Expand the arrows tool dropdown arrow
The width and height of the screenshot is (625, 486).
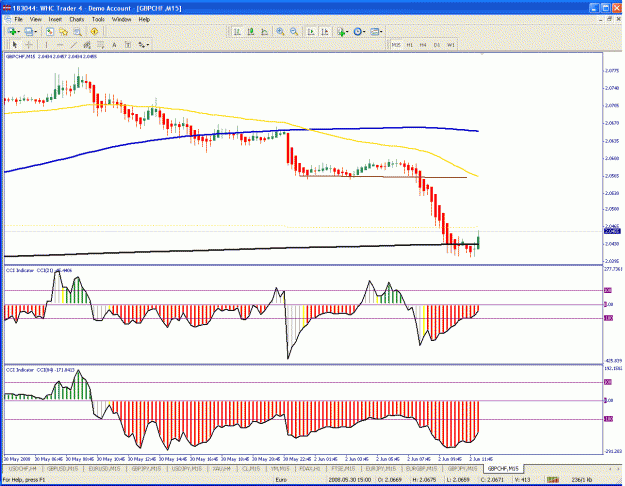tap(148, 45)
